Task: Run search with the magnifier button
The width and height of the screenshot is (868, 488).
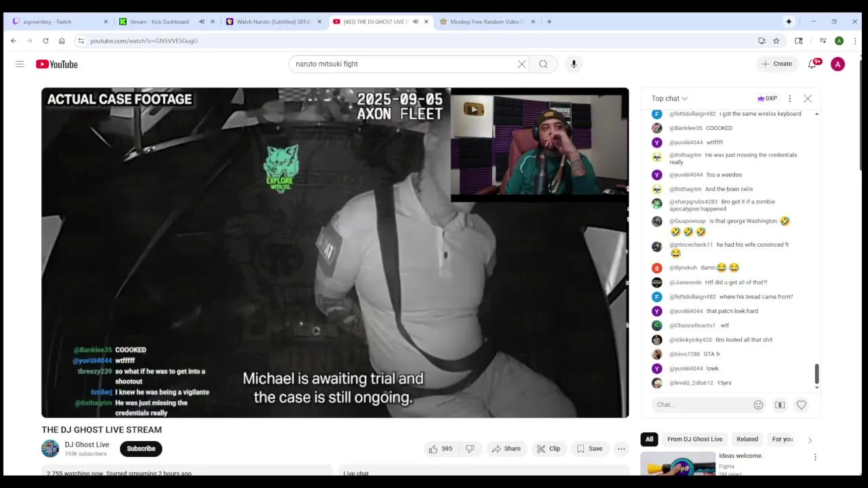Action: pos(543,64)
